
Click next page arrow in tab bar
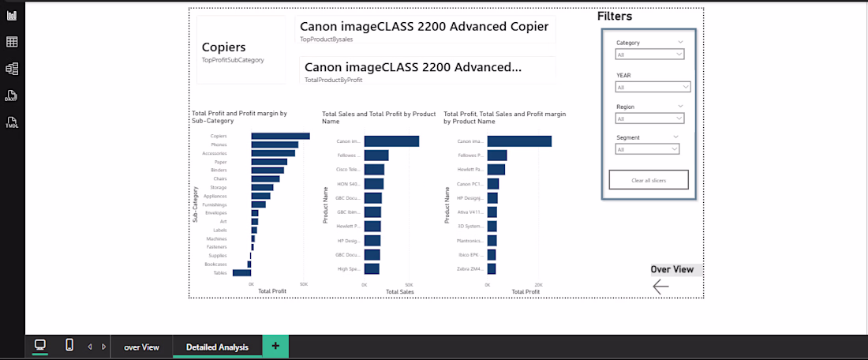coord(103,347)
